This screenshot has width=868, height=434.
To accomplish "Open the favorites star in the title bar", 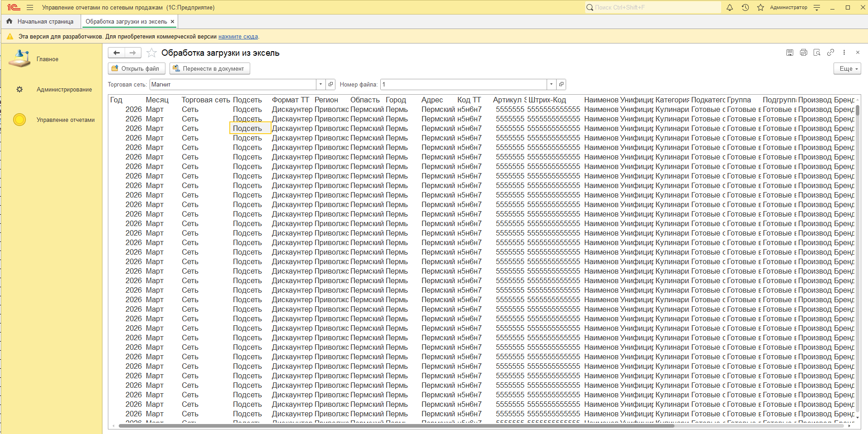I will (x=761, y=7).
